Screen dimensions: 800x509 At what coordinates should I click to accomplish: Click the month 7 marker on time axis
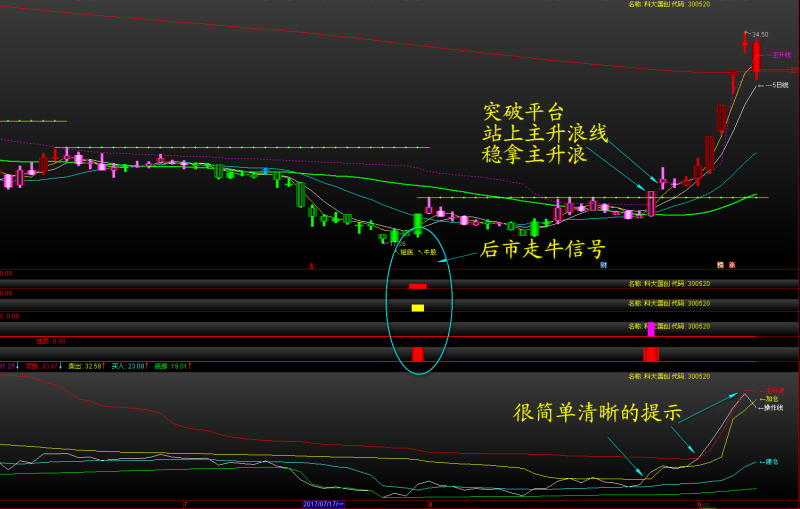[185, 504]
